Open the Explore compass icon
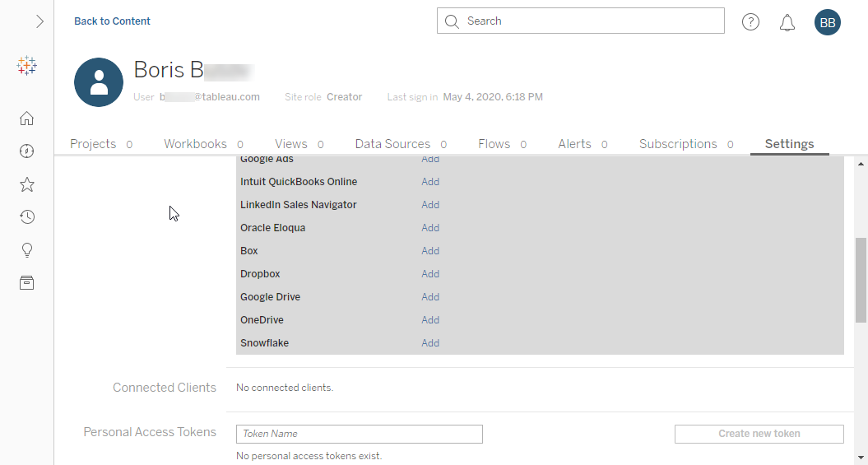Viewport: 868px width, 465px height. tap(26, 151)
